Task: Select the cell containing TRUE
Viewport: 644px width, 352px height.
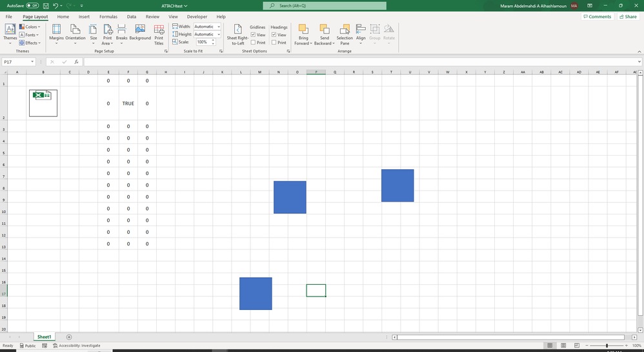Action: click(128, 103)
